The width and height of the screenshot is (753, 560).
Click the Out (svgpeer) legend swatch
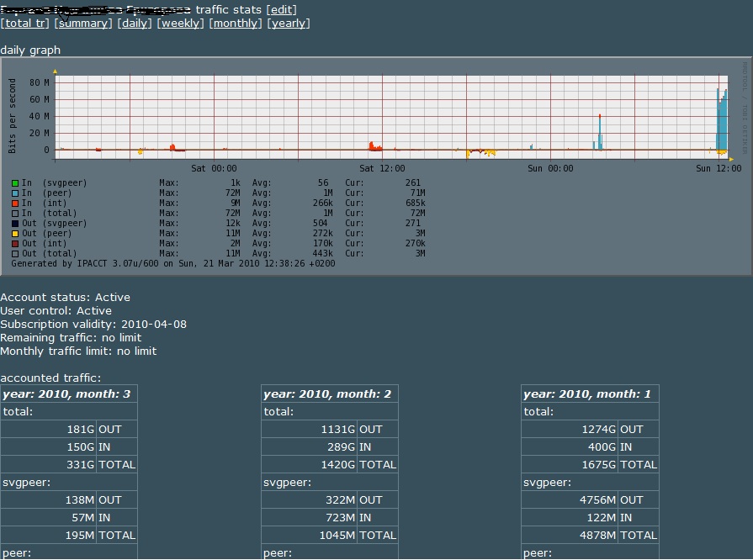point(15,223)
